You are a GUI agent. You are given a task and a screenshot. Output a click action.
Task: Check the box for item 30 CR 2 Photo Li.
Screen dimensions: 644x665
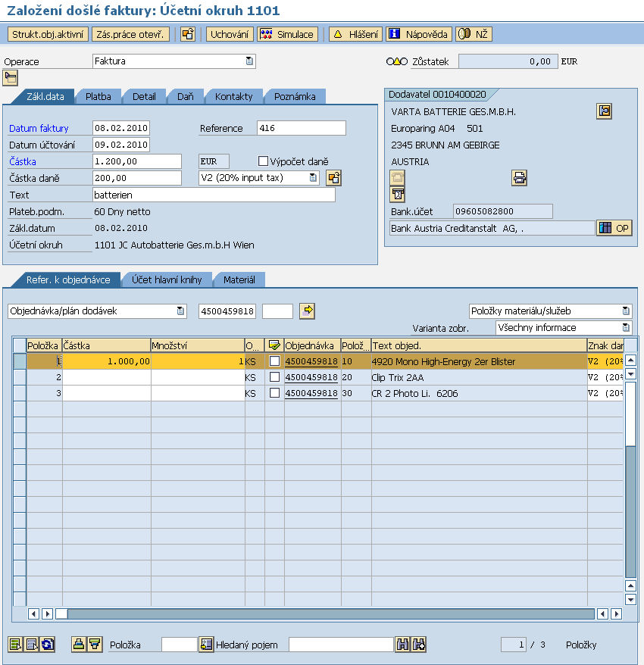pos(274,393)
